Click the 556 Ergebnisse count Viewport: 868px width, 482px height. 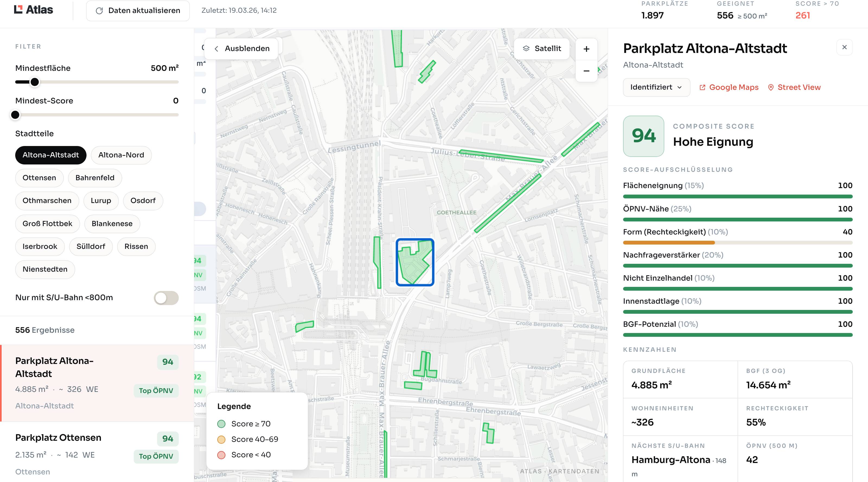click(x=45, y=330)
